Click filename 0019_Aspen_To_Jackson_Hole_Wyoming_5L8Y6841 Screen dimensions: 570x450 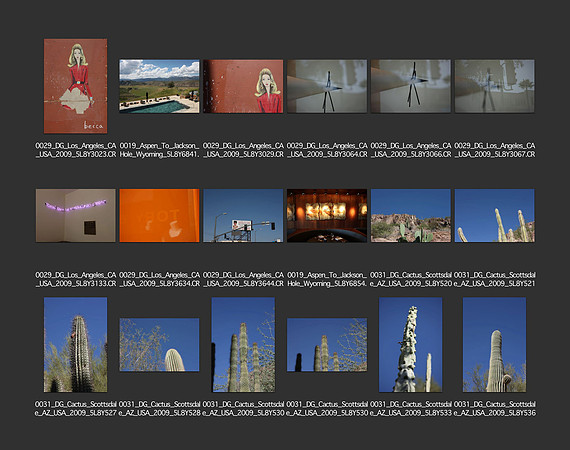[159, 150]
